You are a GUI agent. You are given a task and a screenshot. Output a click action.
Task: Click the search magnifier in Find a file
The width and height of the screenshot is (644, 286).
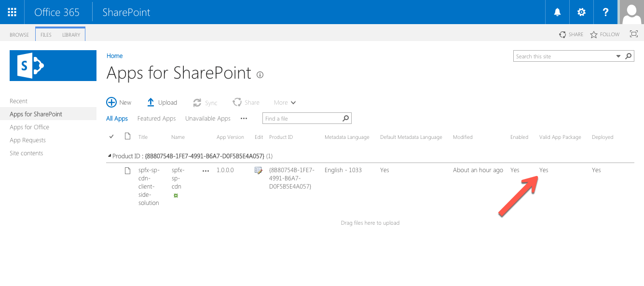(x=345, y=118)
